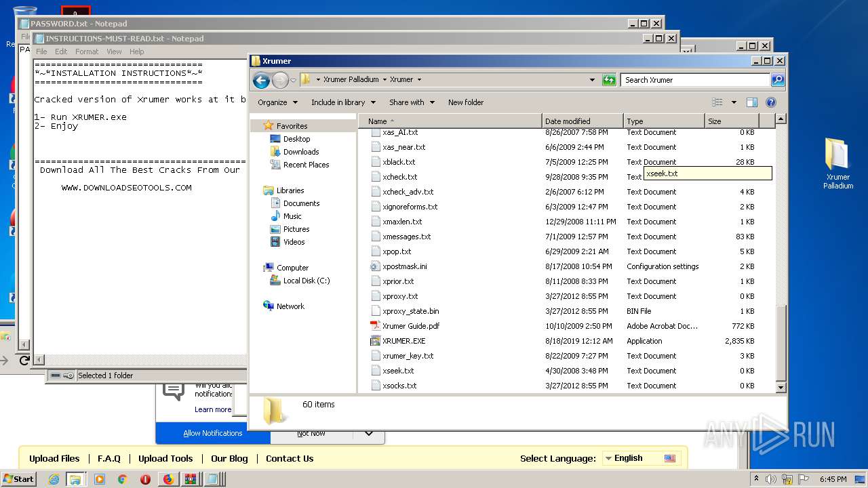Viewport: 868px width, 488px height.
Task: Click the Forward arrow in Explorer
Action: 280,81
